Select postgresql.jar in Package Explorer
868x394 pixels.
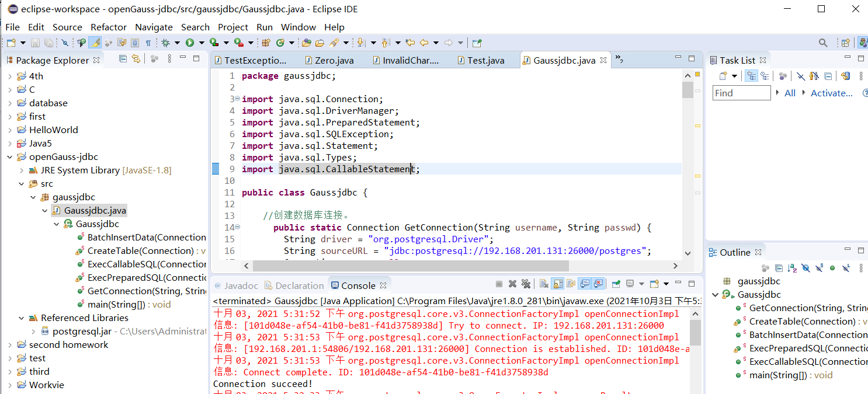82,332
